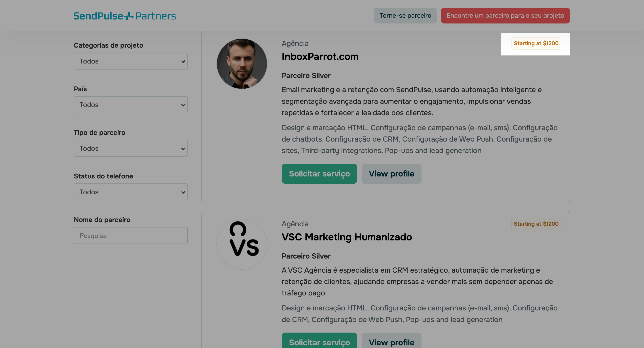The image size is (644, 348).
Task: Click "Solicitar serviço" for VSC Marketing Humanizado
Action: point(319,342)
